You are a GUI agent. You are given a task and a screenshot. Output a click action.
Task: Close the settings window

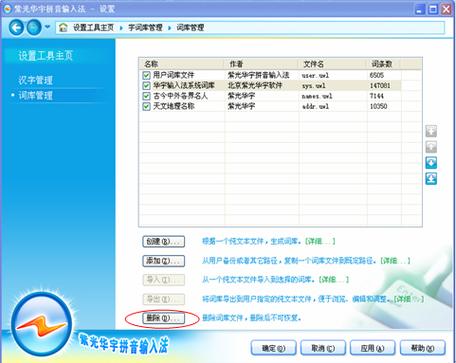click(x=446, y=9)
